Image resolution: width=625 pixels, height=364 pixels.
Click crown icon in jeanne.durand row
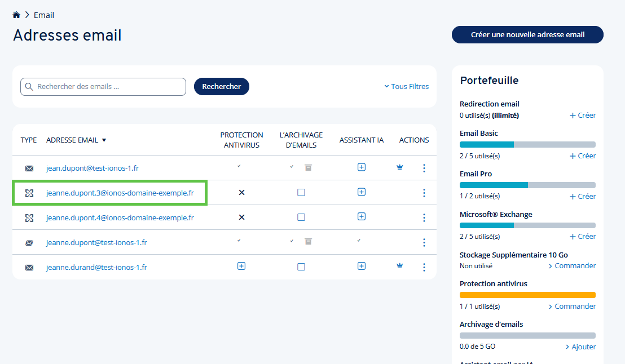(400, 267)
